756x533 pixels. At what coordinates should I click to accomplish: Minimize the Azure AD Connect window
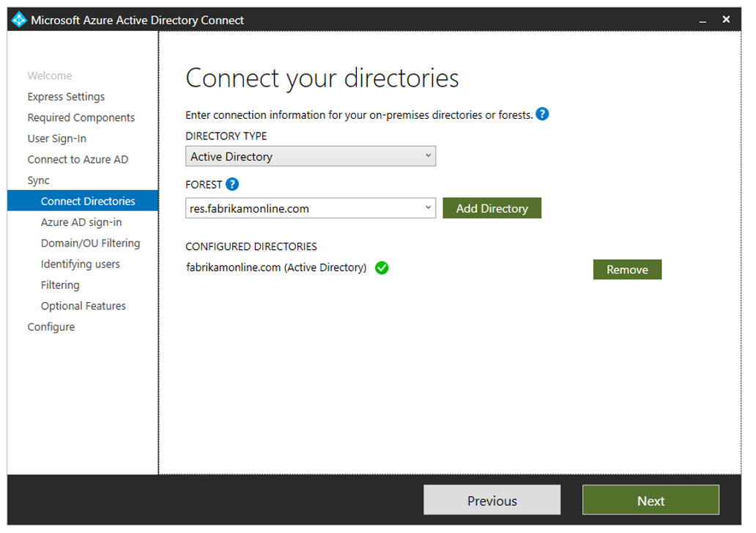[x=703, y=21]
